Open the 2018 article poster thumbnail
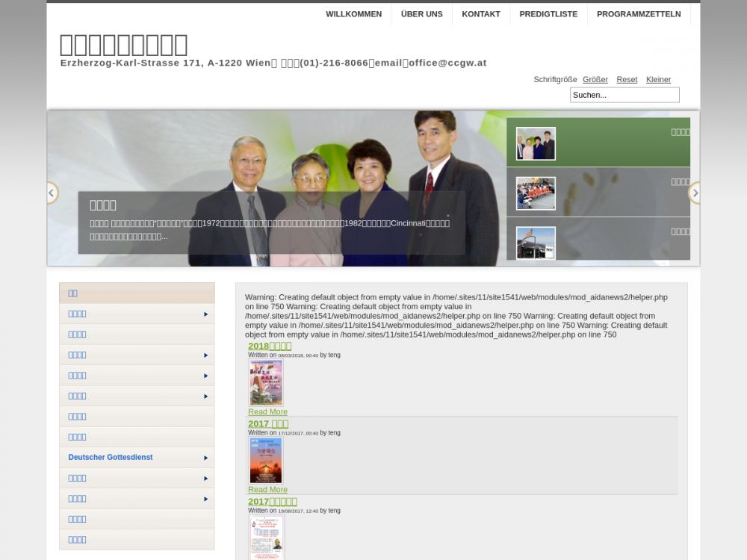 pyautogui.click(x=266, y=383)
